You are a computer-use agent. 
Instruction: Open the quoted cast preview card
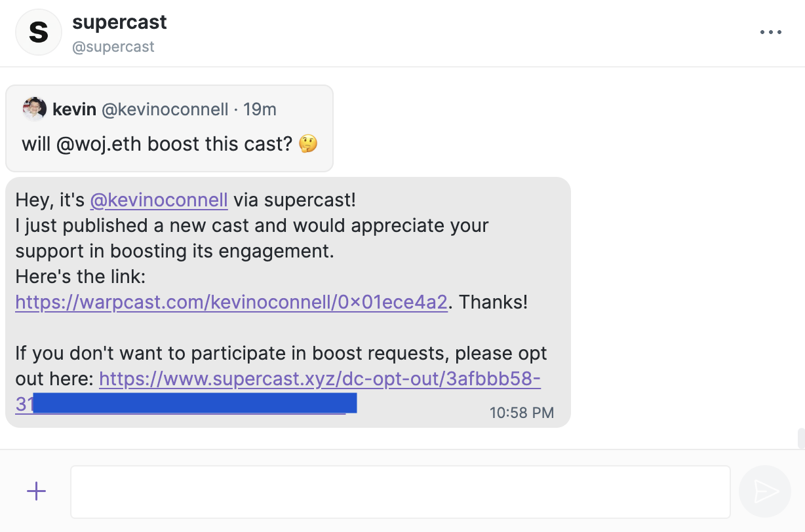169,128
